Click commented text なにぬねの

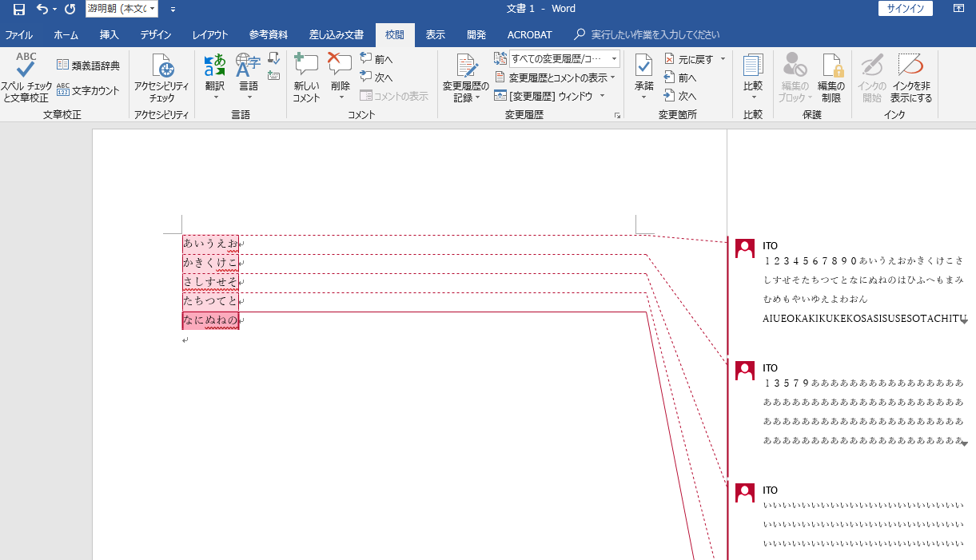(210, 320)
